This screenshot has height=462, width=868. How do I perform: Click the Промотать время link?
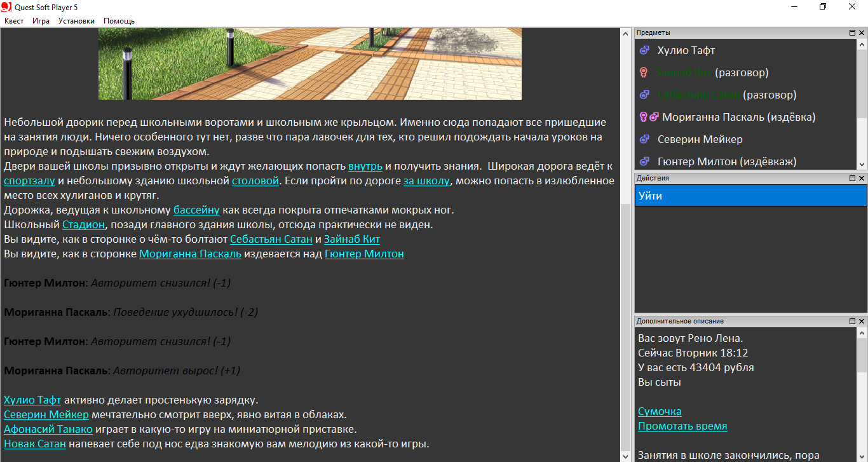(682, 426)
